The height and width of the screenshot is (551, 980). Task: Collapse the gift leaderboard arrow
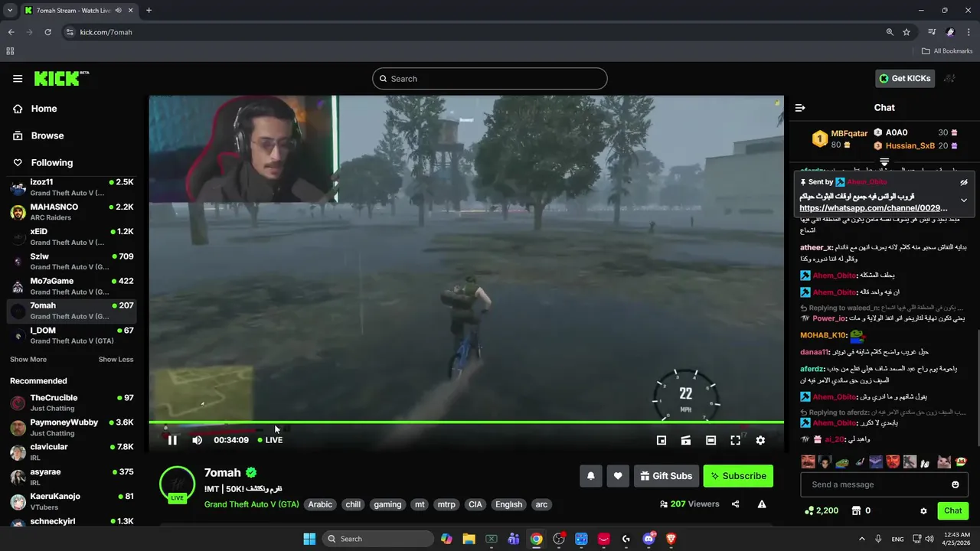point(884,162)
